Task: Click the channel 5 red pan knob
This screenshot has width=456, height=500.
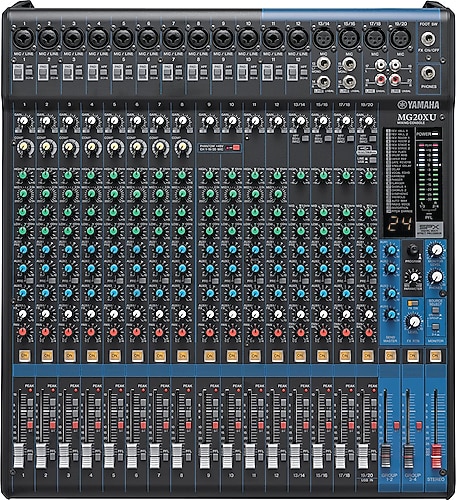Action: click(114, 332)
